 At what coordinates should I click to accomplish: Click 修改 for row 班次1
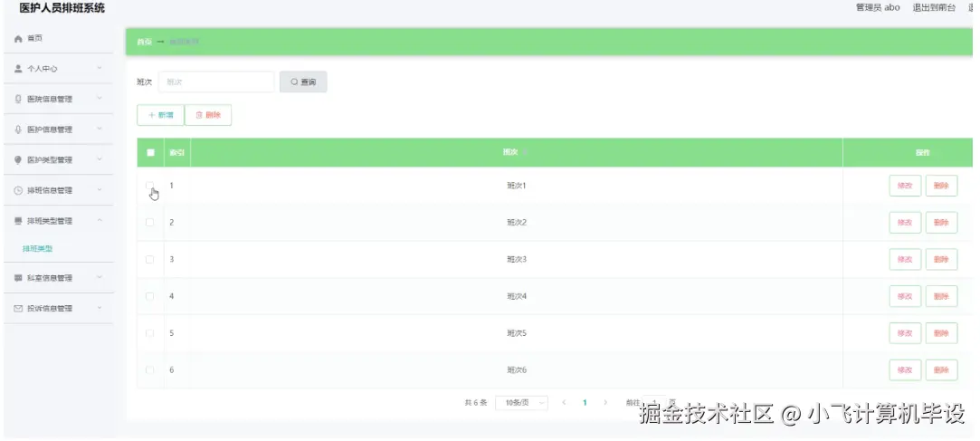pyautogui.click(x=905, y=186)
